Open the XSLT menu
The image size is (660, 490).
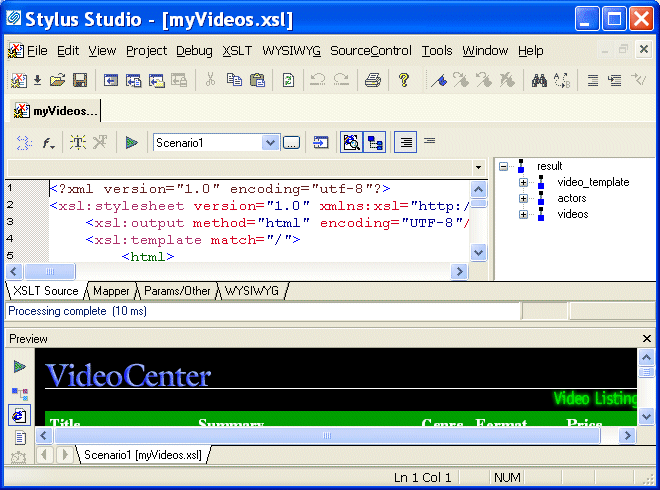(x=237, y=51)
